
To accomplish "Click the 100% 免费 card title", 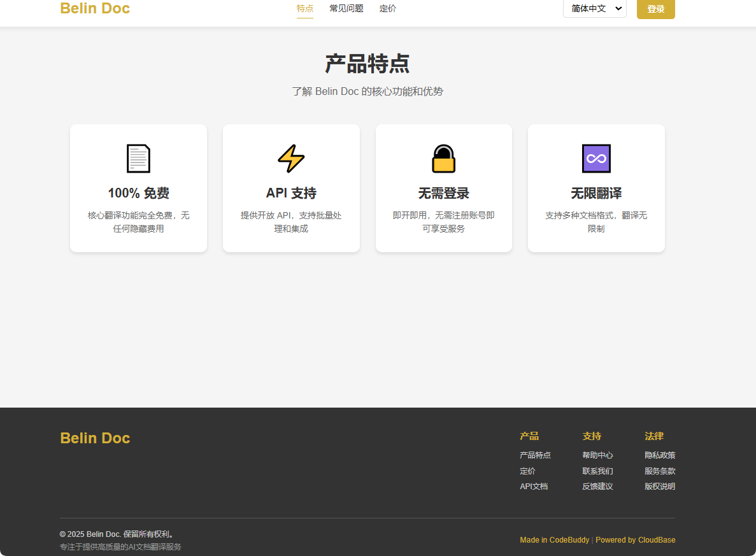I will point(138,193).
